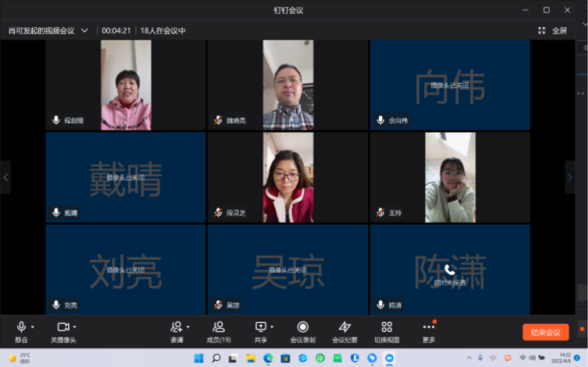Select the 刘亮 camera-off tile
This screenshot has width=588, height=367.
126,270
